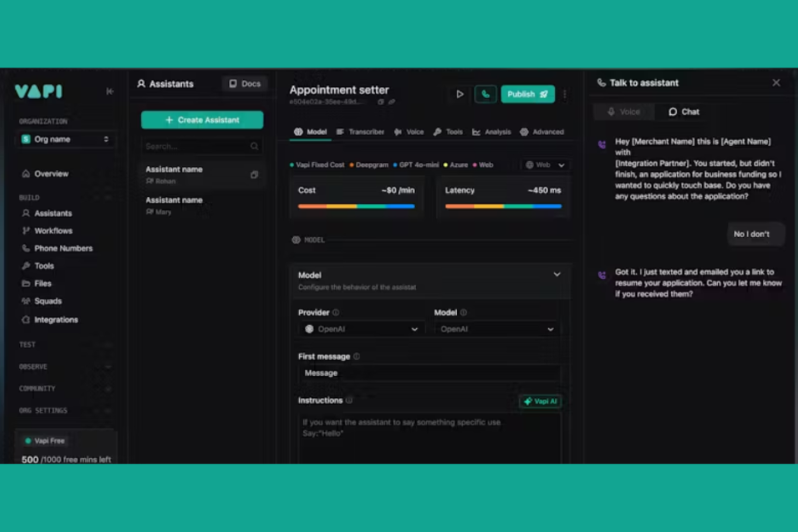Publish the Appointment setter assistant

[x=527, y=94]
